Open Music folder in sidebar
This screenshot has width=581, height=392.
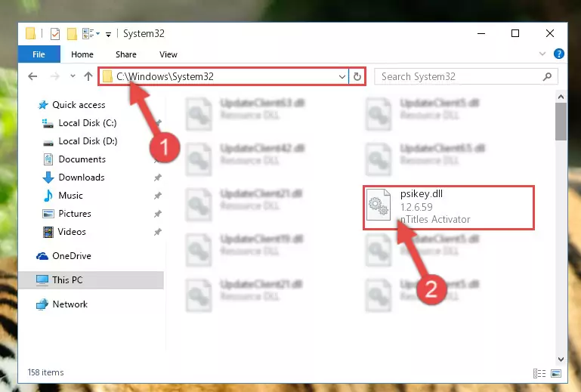point(63,196)
